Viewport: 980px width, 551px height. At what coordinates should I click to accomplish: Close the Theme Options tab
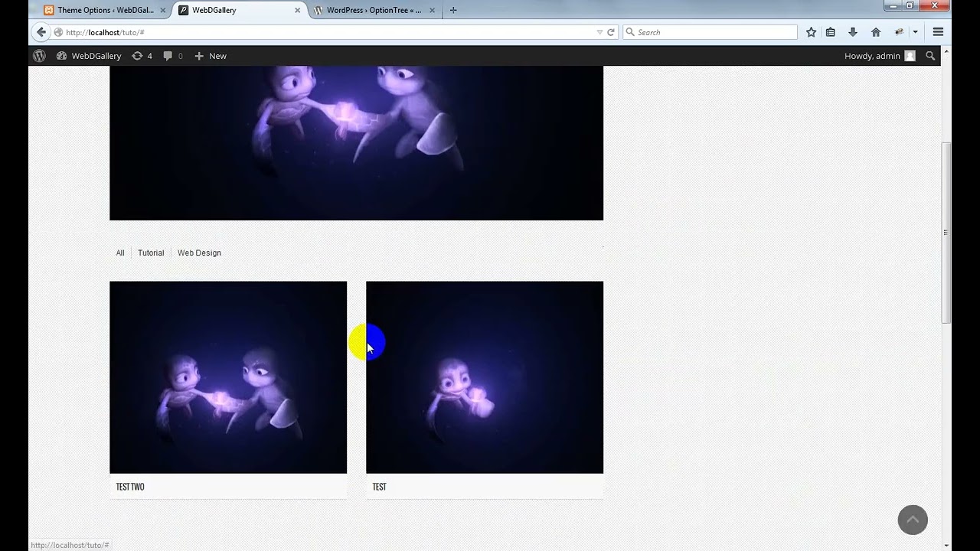pyautogui.click(x=162, y=10)
